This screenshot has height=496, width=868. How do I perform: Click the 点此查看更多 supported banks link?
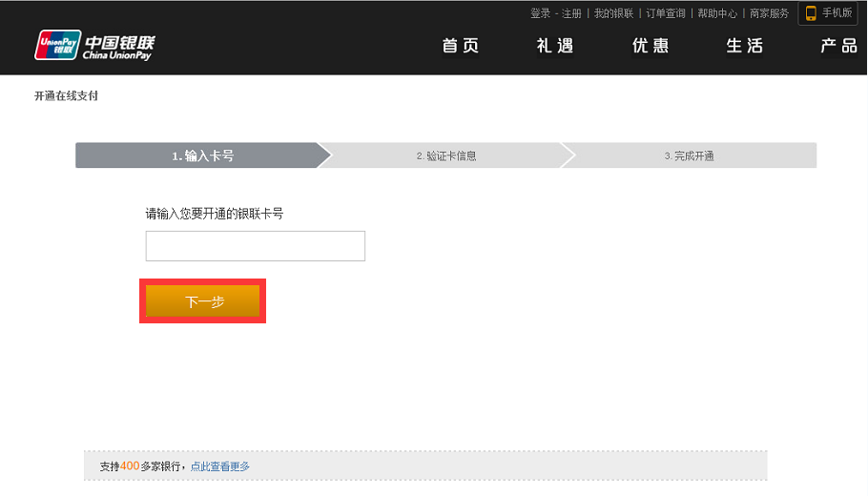[219, 466]
